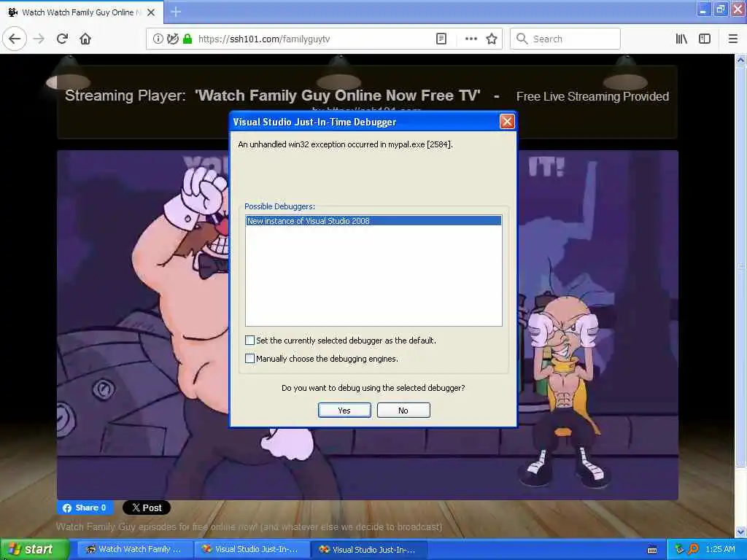Screen dimensions: 747x560
Task: Open the tracking protection shield icon
Action: click(172, 39)
